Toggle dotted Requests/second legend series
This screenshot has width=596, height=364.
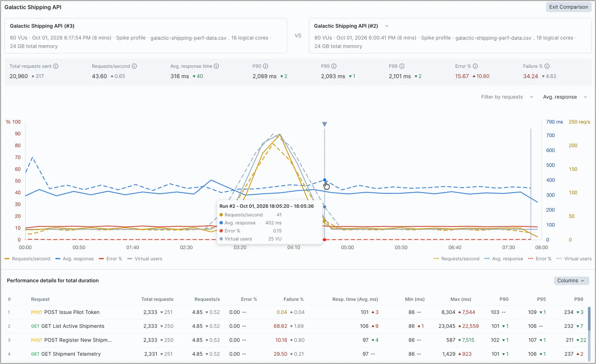[457, 259]
